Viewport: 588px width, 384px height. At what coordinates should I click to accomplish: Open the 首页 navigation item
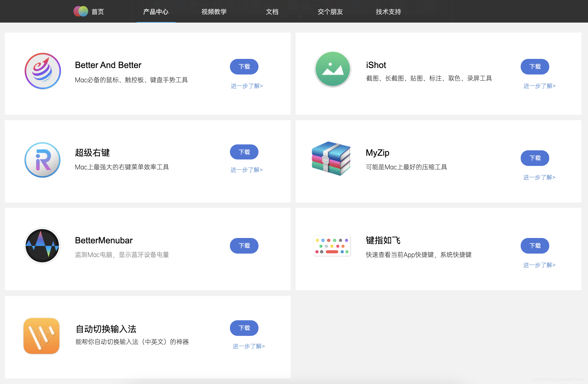pos(97,12)
